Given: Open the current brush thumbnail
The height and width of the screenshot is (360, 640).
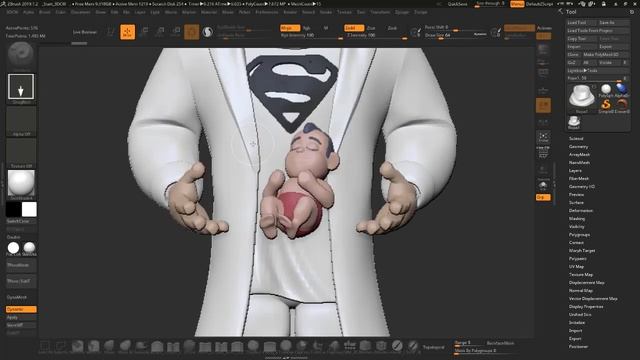Looking at the screenshot, I should [x=21, y=55].
